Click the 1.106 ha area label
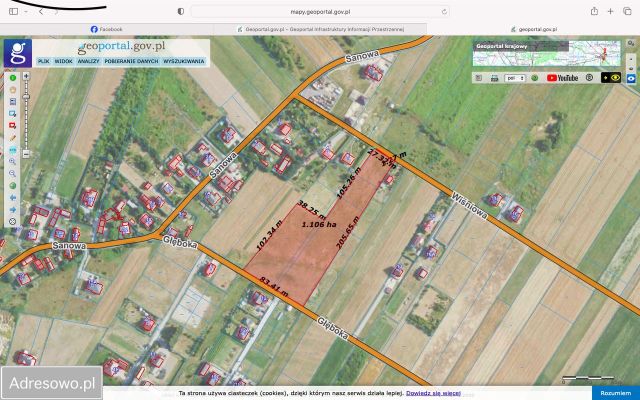The width and height of the screenshot is (640, 400). pos(319,224)
